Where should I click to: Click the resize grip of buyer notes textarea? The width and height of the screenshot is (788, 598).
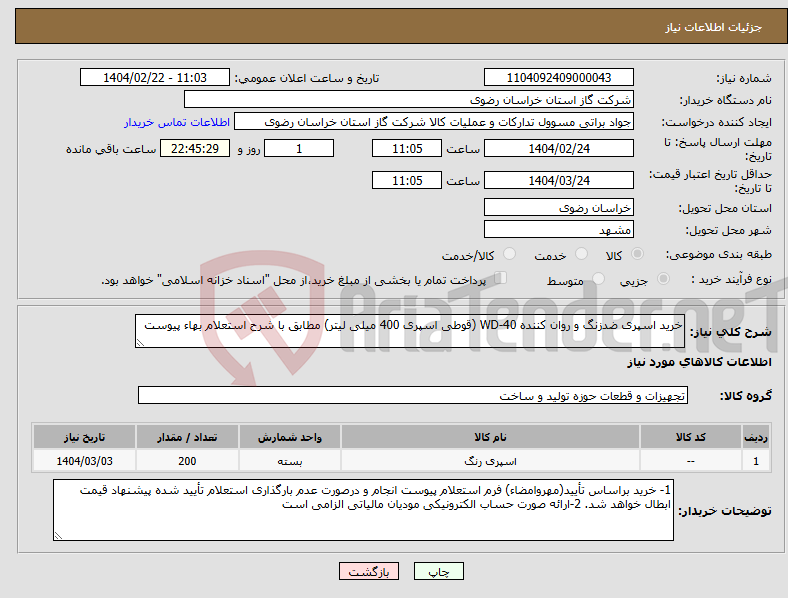(x=58, y=536)
